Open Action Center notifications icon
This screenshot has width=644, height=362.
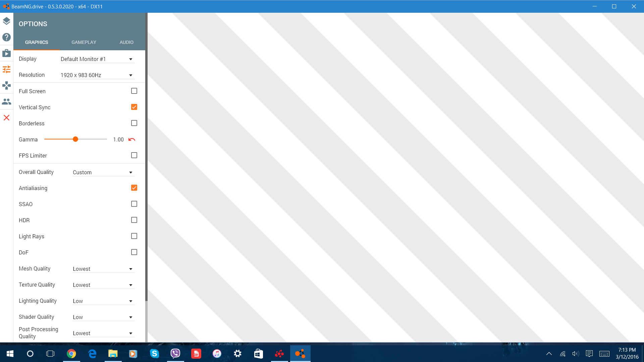pyautogui.click(x=589, y=354)
